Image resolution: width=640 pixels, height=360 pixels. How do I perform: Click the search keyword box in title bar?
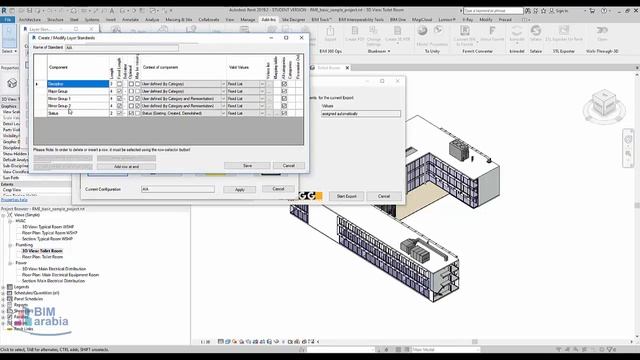click(493, 11)
